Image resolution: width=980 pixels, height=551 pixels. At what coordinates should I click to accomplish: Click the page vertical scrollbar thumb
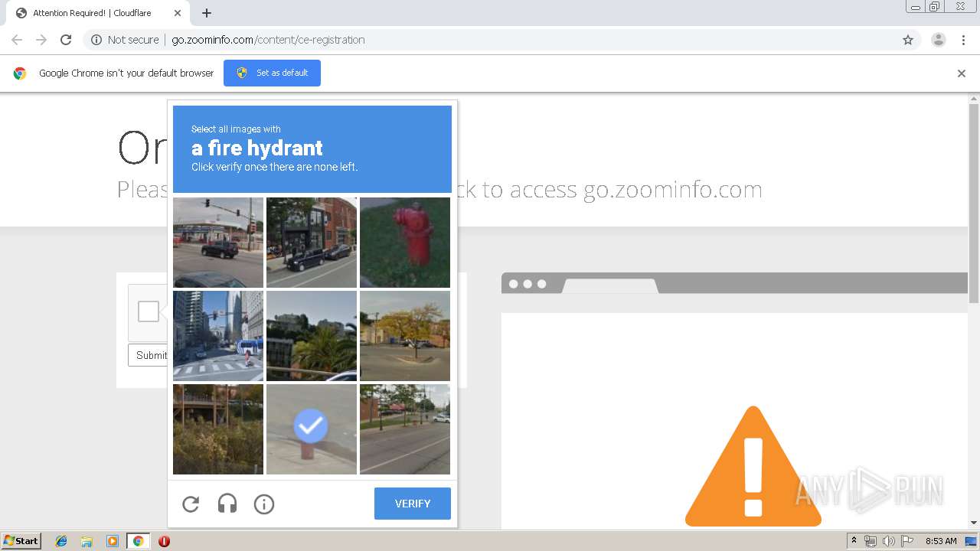tap(974, 203)
